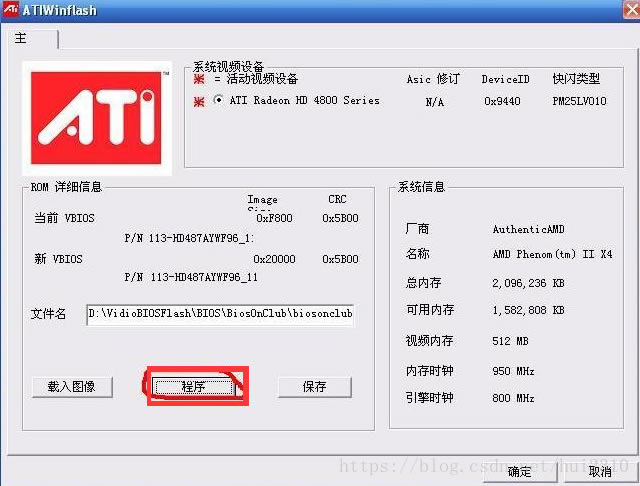This screenshot has width=640, height=486.
Task: Click the video memory value 512 MB
Action: [510, 341]
